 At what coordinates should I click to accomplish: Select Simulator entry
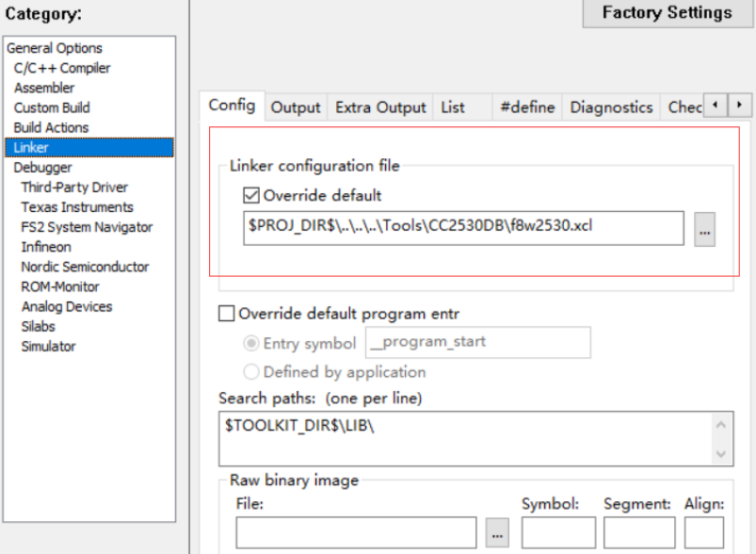pyautogui.click(x=49, y=347)
